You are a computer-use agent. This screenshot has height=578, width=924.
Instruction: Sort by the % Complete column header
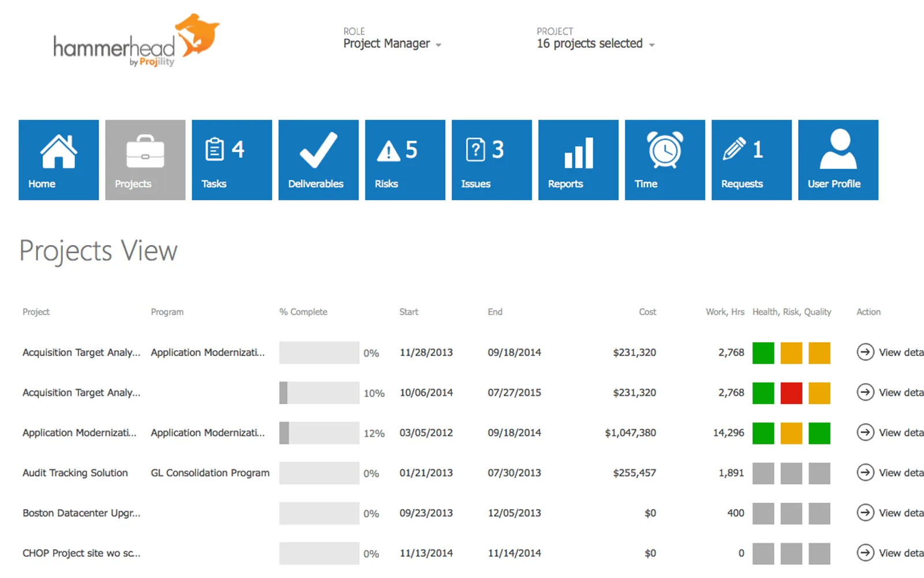click(x=303, y=312)
